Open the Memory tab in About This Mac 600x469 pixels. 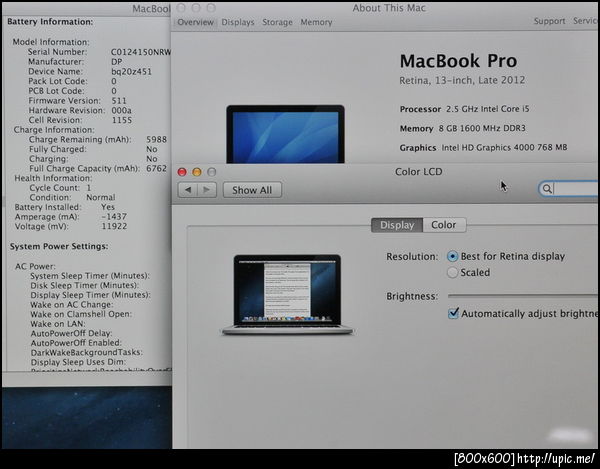point(316,22)
